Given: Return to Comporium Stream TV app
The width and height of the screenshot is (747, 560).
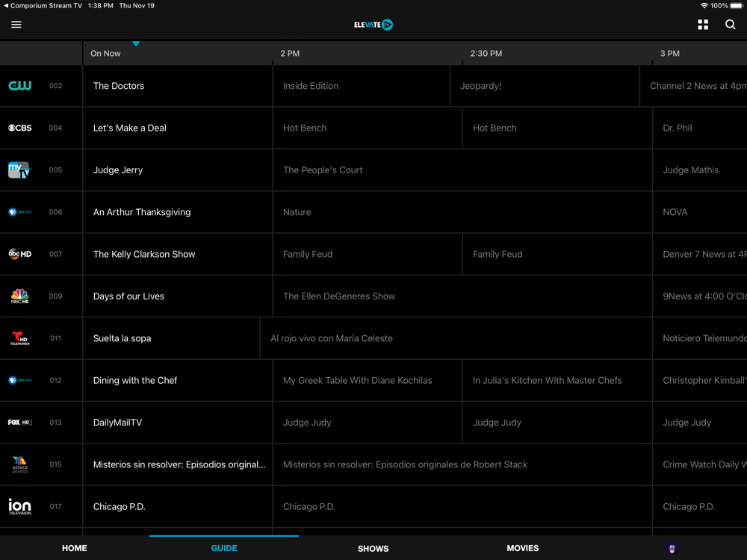Looking at the screenshot, I should [x=43, y=6].
